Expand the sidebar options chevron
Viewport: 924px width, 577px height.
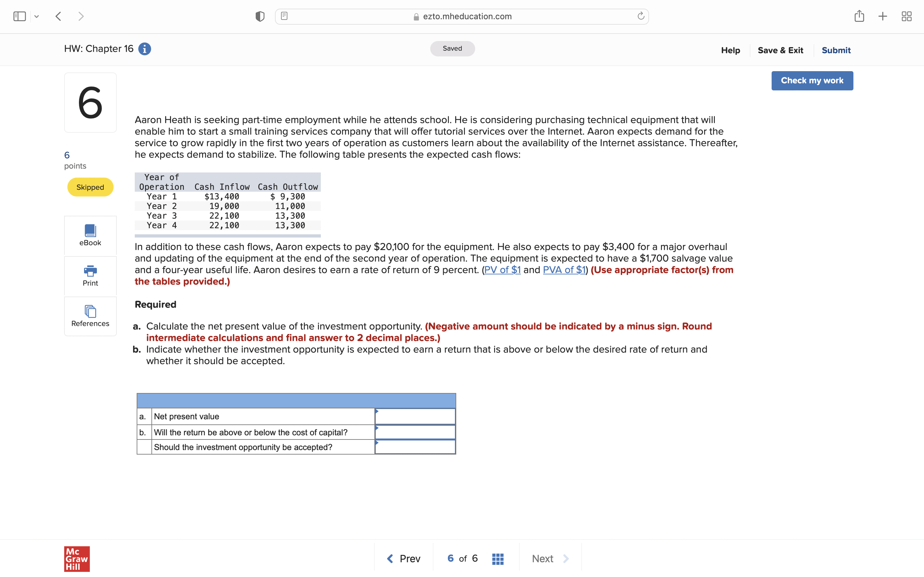click(37, 16)
